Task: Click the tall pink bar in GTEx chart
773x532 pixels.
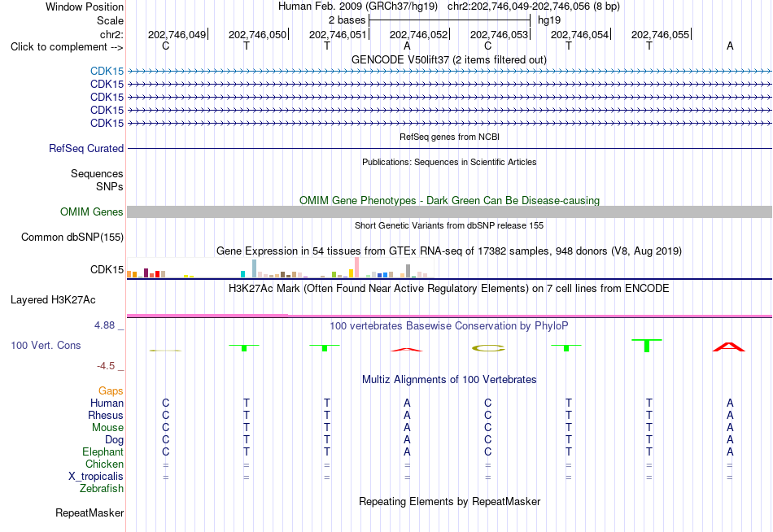Action: click(x=356, y=268)
